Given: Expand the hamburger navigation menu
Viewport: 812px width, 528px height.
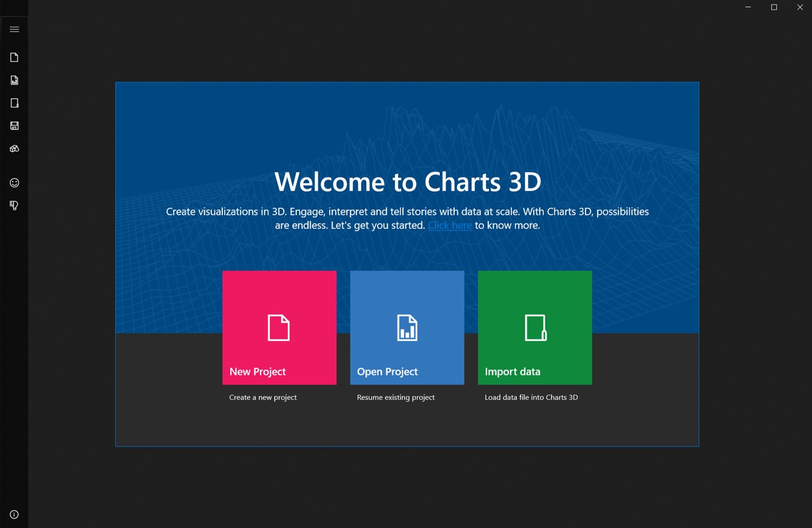Looking at the screenshot, I should [15, 29].
